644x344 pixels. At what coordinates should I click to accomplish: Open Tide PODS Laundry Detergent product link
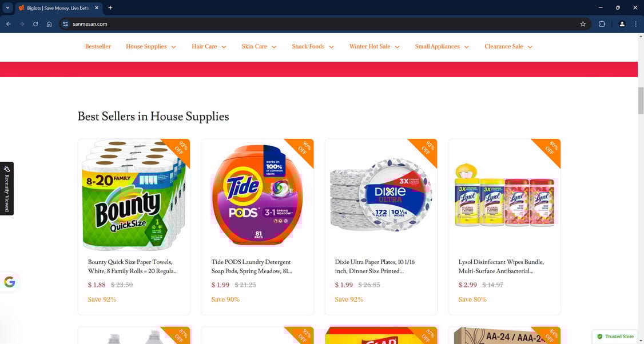coord(251,266)
